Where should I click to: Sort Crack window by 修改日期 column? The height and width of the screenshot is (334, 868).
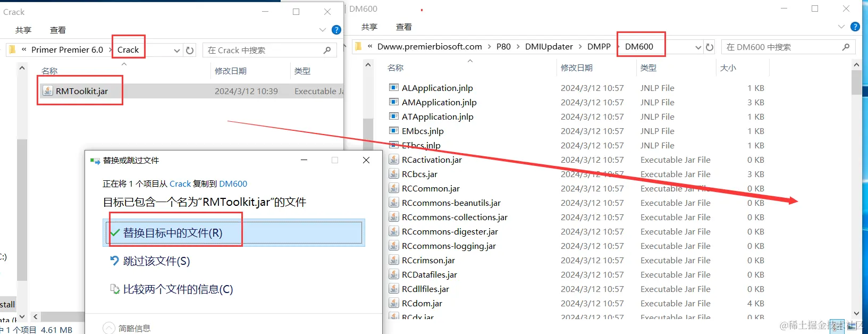click(x=231, y=71)
